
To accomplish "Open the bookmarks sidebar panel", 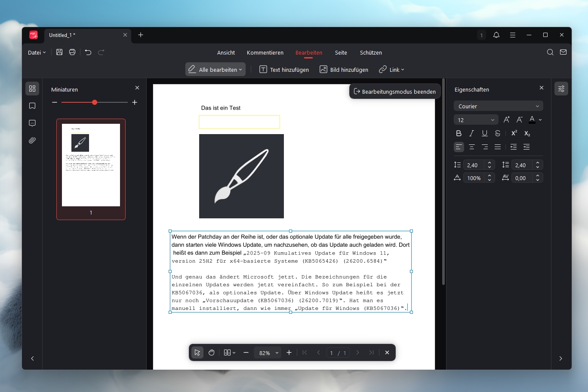I will click(32, 106).
